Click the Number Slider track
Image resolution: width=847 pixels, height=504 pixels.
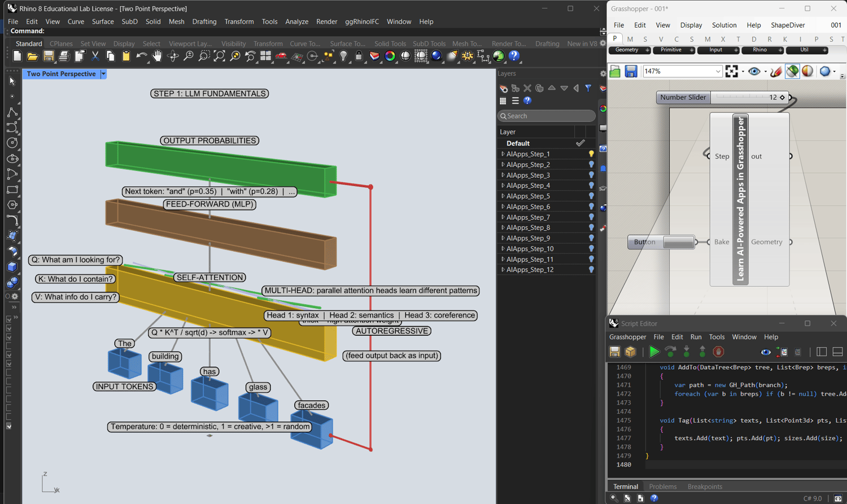(x=740, y=98)
